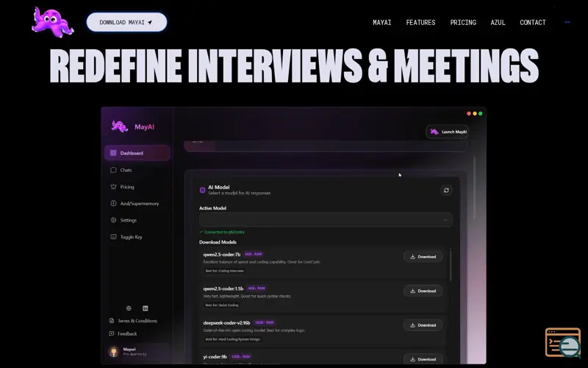Click the Azul/Supermemory icon
The width and height of the screenshot is (588, 368).
pyautogui.click(x=113, y=203)
